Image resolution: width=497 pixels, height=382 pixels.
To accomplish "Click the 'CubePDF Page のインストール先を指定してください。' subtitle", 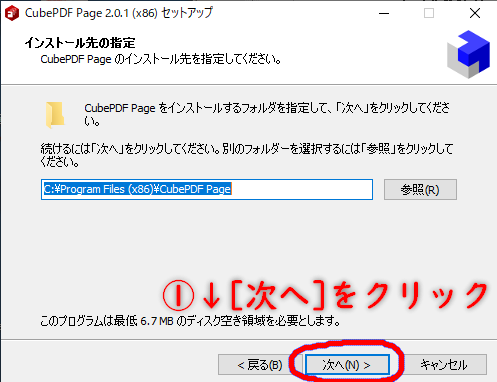I will pyautogui.click(x=161, y=59).
